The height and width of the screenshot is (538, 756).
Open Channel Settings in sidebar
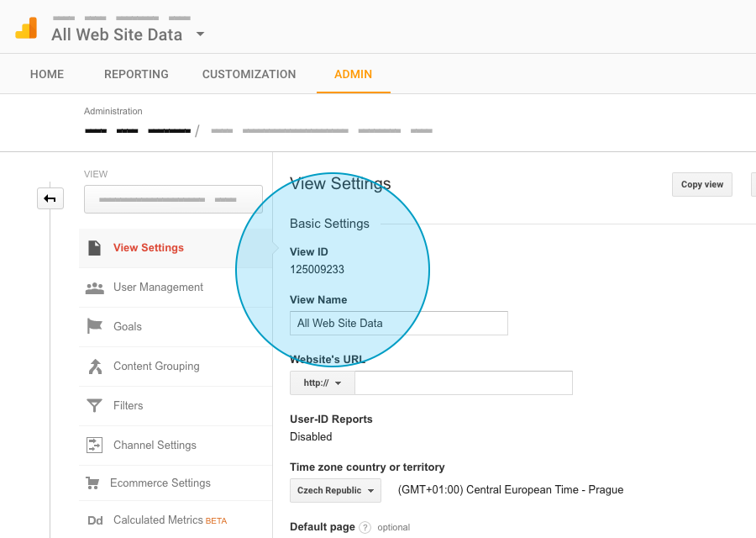tap(176, 446)
